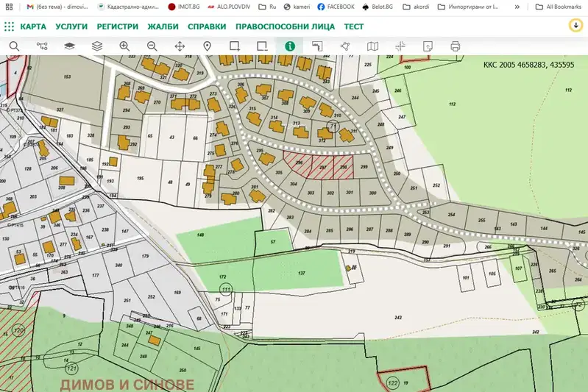This screenshot has width=588, height=392.
Task: Click green parcel 148
Action: pyautogui.click(x=201, y=235)
